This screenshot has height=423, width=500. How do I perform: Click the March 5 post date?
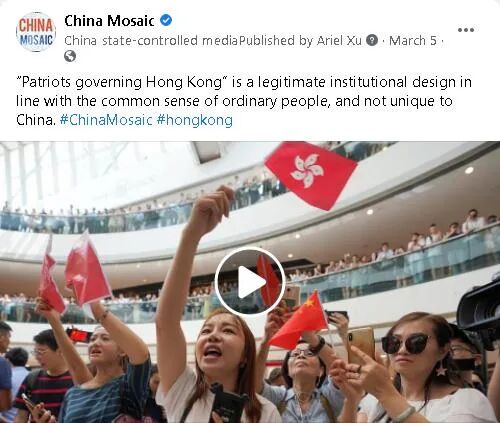point(413,40)
